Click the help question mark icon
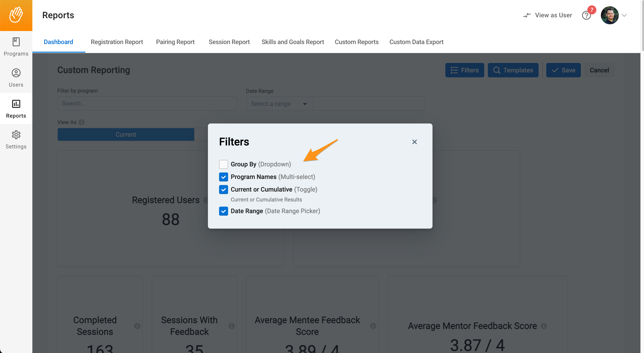The height and width of the screenshot is (353, 644). 586,15
